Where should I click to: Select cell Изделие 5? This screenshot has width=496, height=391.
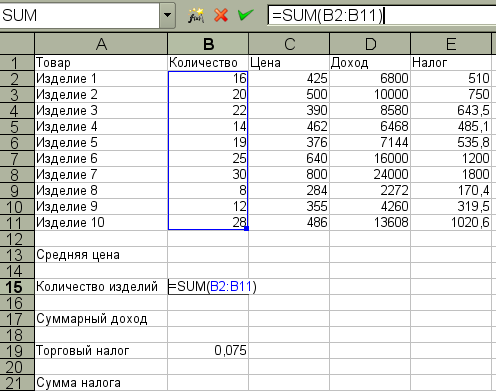pos(101,143)
